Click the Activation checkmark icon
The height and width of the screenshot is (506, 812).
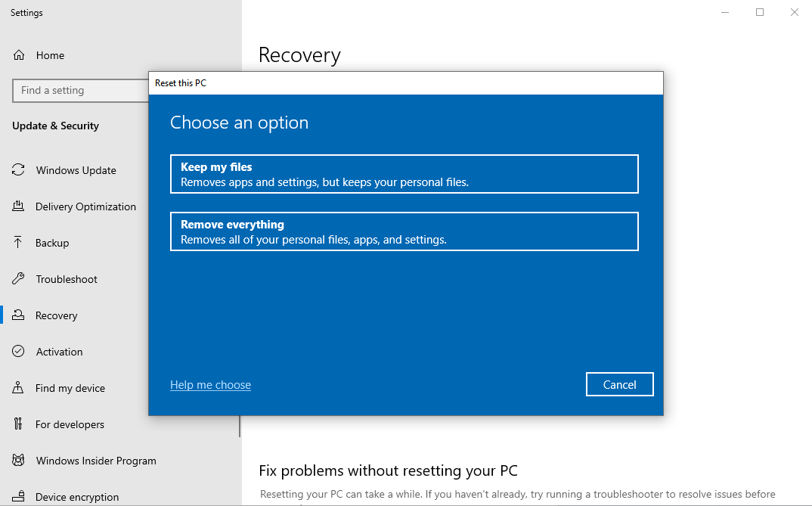tap(19, 352)
